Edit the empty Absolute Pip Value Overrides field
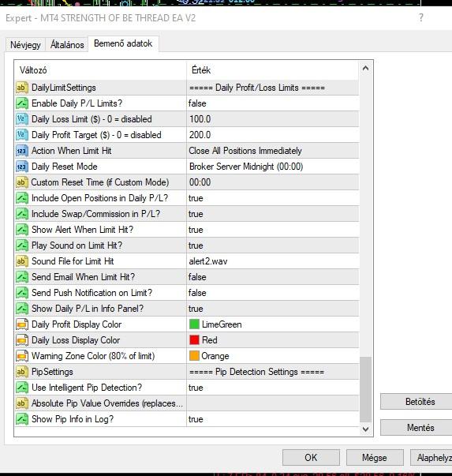Viewport: 452px width, 476px height. (273, 403)
